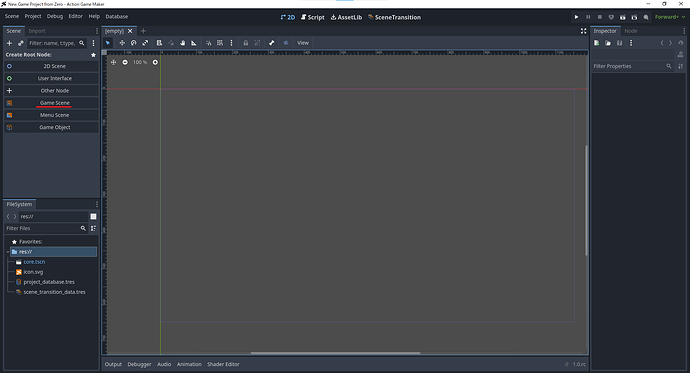Toggle grid snapping in viewport toolbar
Viewport: 690px width, 373px height.
point(220,43)
